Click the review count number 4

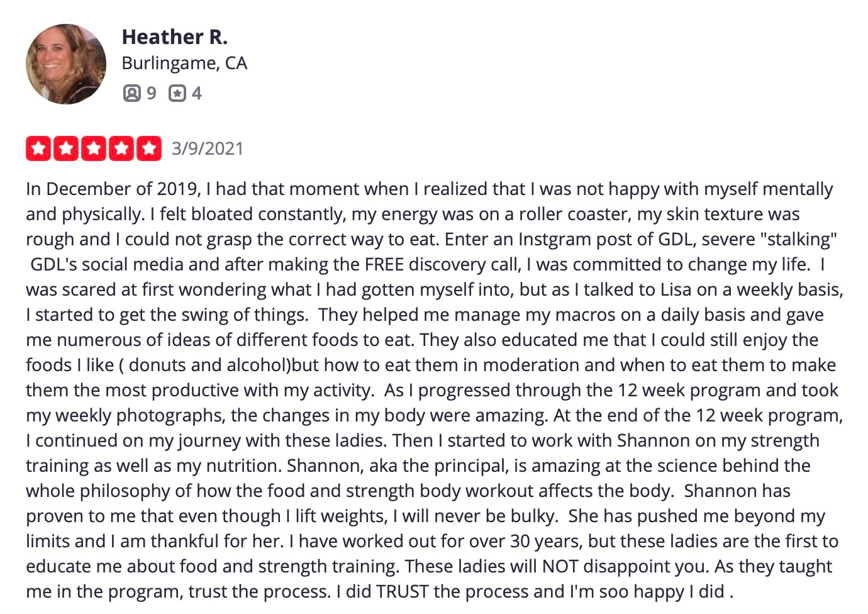pos(197,94)
